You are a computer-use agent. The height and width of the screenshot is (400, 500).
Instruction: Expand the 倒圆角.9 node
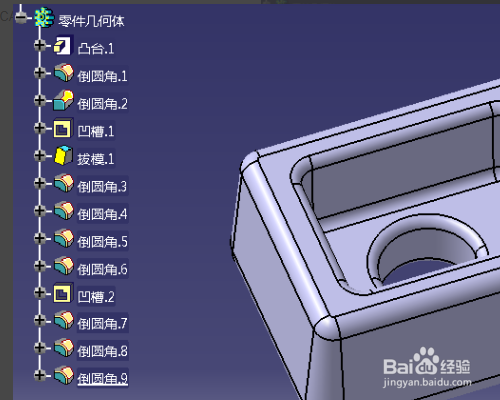pos(40,375)
